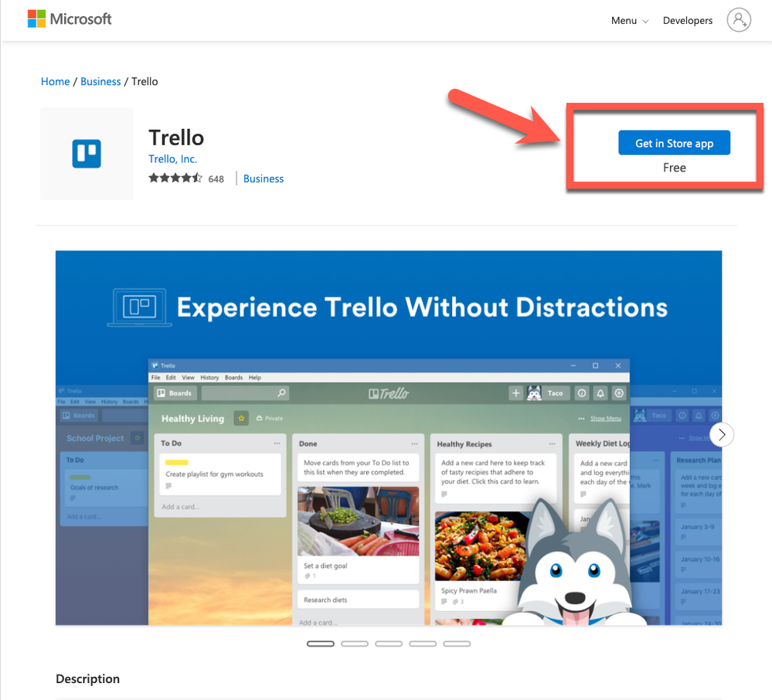The height and width of the screenshot is (700, 772).
Task: Click the Taco dog avatar in header
Action: [534, 392]
